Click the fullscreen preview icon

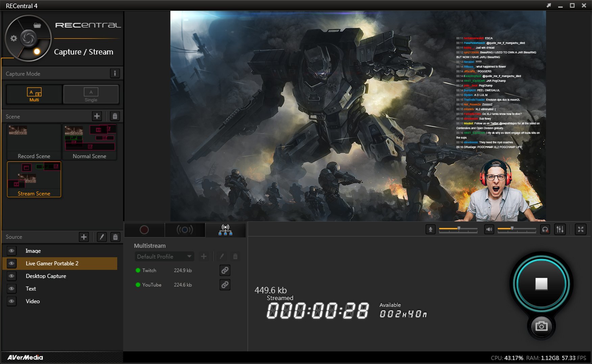pos(581,229)
